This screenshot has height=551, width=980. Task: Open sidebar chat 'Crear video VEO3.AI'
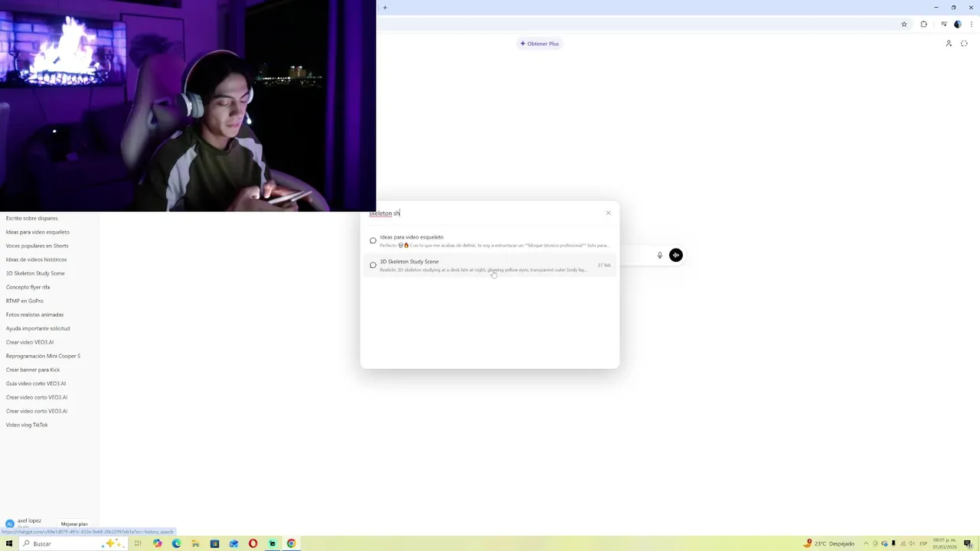30,342
